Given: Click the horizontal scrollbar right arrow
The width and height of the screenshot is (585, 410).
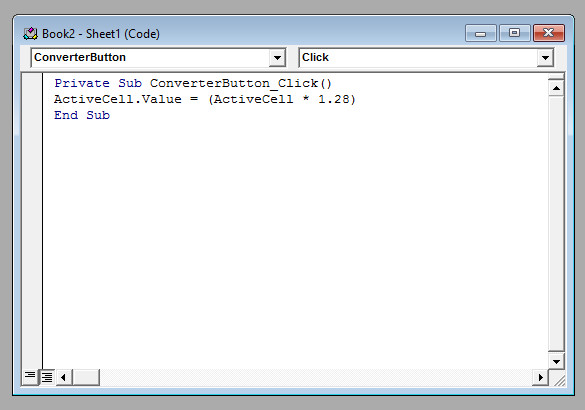Looking at the screenshot, I should click(x=540, y=378).
